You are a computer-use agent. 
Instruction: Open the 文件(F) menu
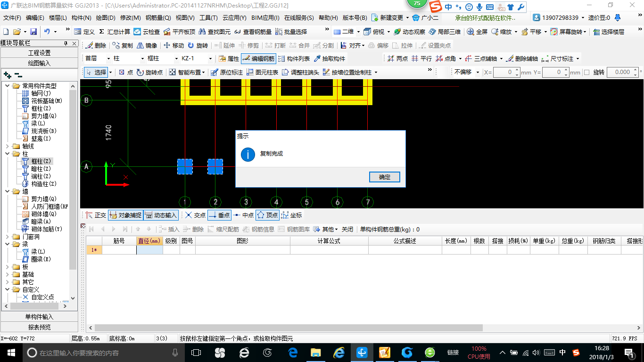[12, 18]
